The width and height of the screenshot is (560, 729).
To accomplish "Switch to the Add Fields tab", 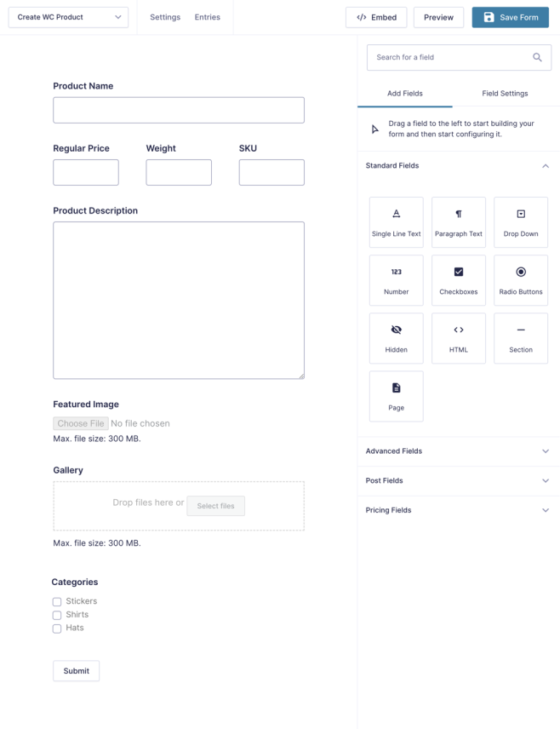I will (x=405, y=94).
